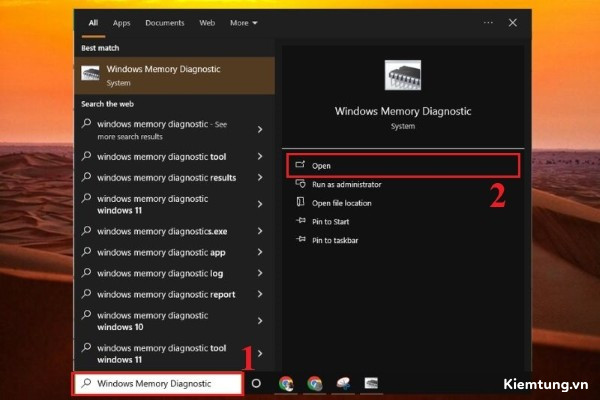Screen dimensions: 600x400
Task: Switch to the Web search tab
Action: [x=207, y=23]
